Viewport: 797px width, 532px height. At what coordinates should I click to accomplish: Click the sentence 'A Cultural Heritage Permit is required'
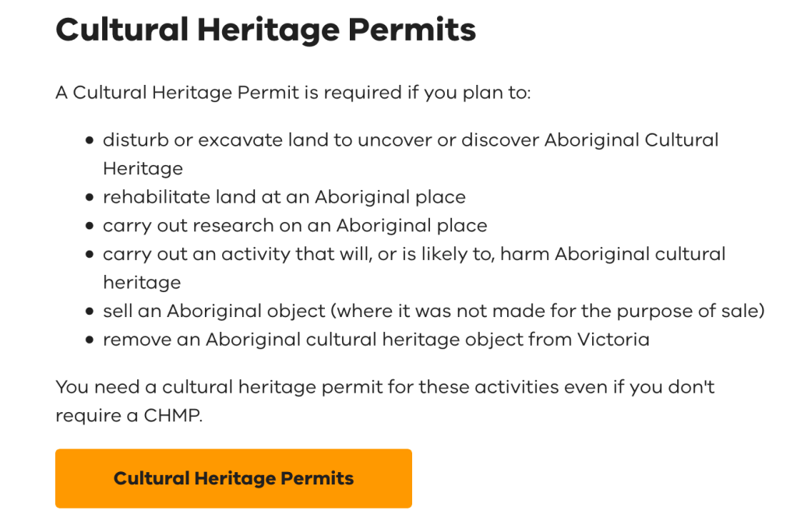click(x=292, y=93)
